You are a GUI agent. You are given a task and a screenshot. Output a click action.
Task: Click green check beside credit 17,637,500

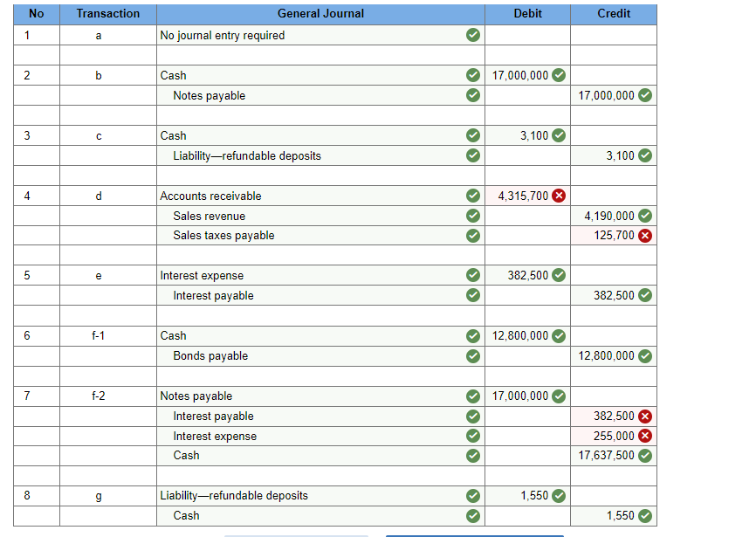645,456
